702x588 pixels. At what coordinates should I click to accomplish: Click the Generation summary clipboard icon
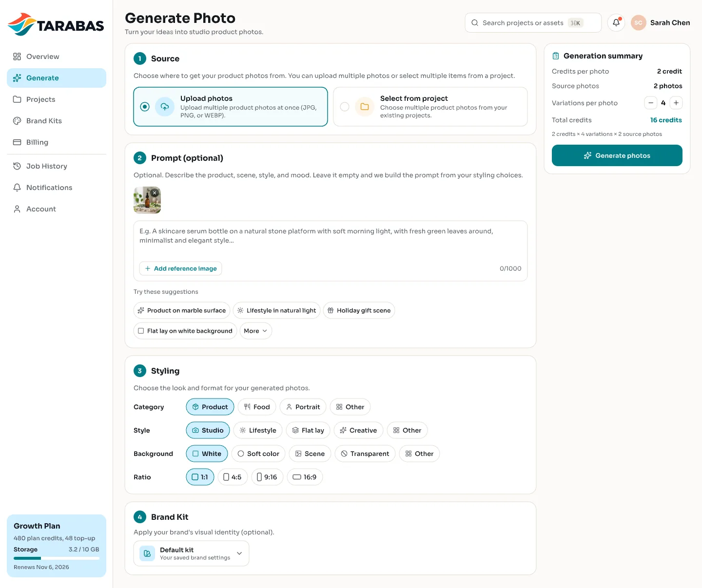(556, 56)
